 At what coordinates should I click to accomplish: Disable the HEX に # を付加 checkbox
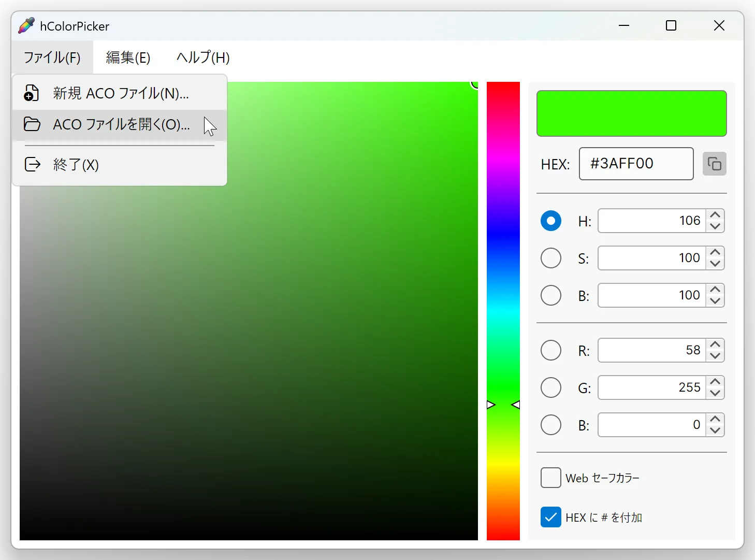[x=550, y=516]
